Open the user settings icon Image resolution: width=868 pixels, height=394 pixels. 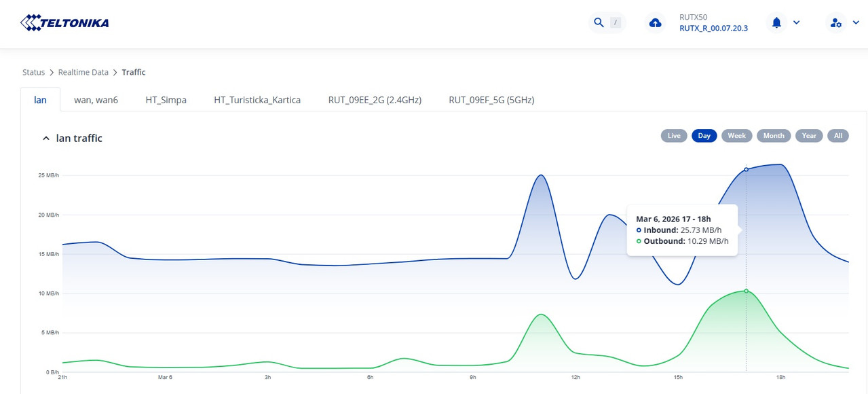(835, 23)
